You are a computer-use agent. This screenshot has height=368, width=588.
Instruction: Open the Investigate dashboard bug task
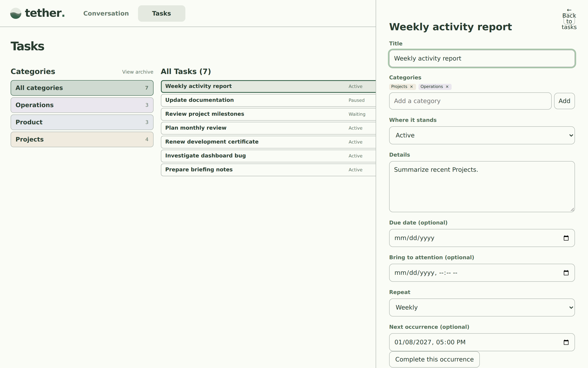click(268, 156)
